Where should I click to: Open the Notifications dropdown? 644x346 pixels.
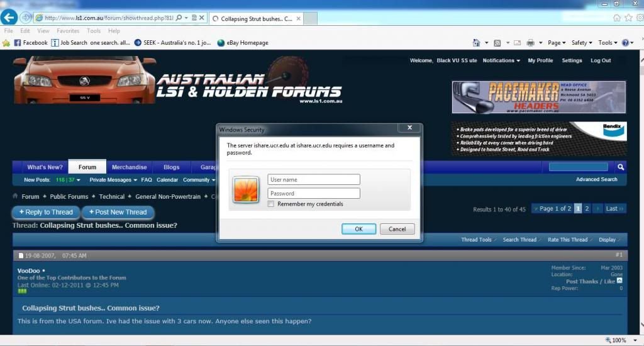pos(501,60)
